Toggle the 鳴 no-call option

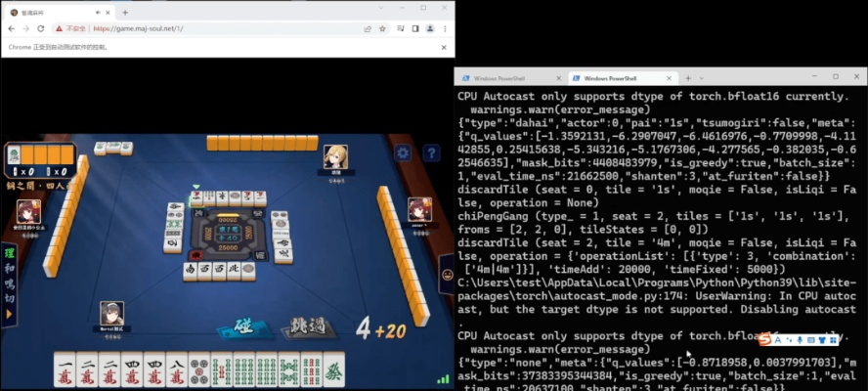coord(10,283)
